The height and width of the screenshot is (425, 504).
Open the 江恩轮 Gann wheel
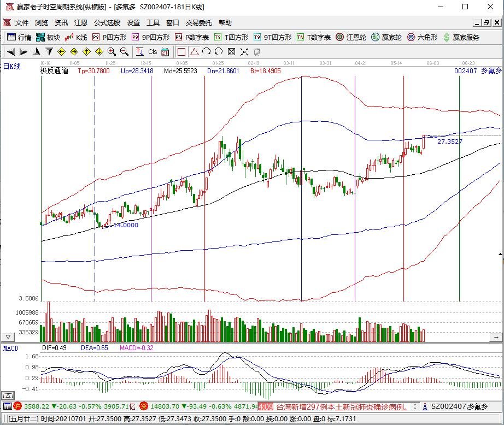[x=351, y=37]
